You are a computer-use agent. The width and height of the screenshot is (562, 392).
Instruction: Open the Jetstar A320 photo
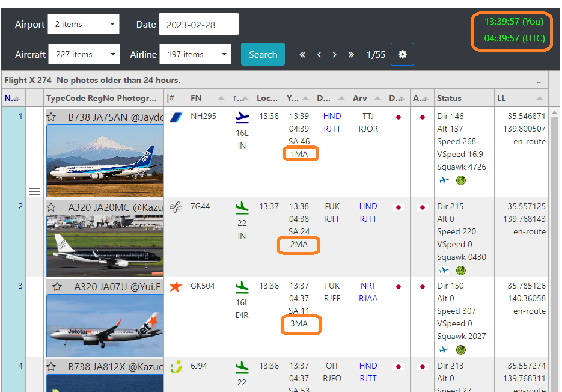click(105, 325)
